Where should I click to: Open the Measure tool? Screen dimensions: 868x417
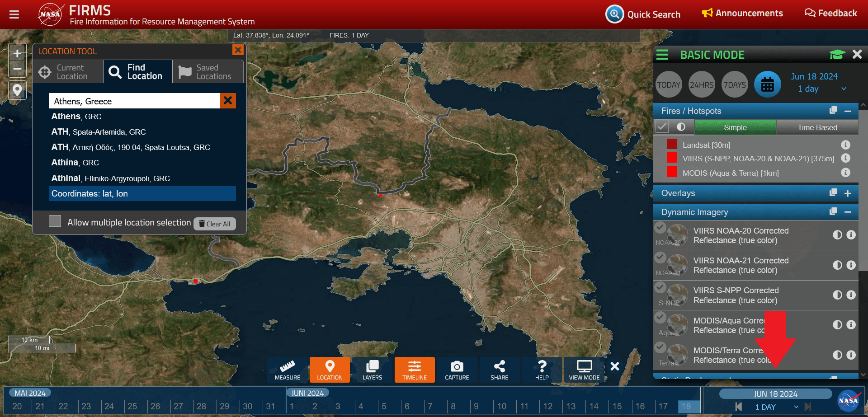tap(287, 370)
